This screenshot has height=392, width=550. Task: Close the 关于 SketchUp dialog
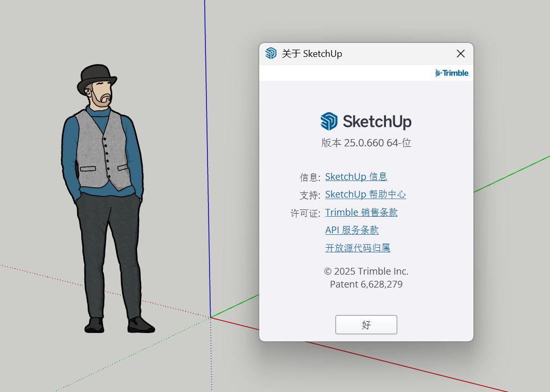(x=460, y=54)
